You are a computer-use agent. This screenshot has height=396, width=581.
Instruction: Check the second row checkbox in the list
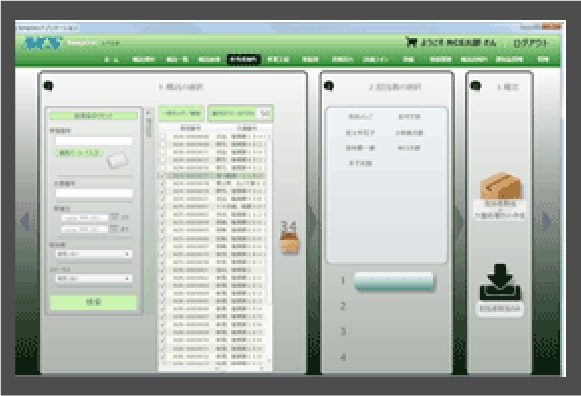coord(163,144)
